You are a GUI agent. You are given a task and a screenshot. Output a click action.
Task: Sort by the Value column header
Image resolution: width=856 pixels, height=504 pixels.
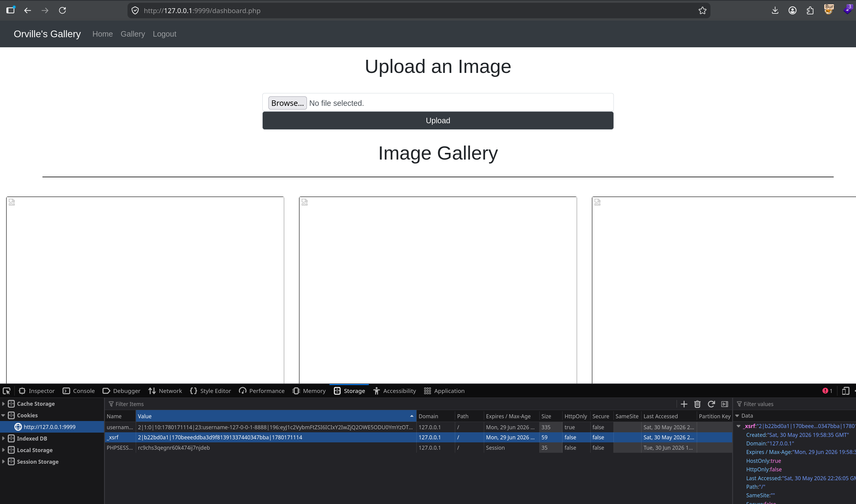(276, 416)
